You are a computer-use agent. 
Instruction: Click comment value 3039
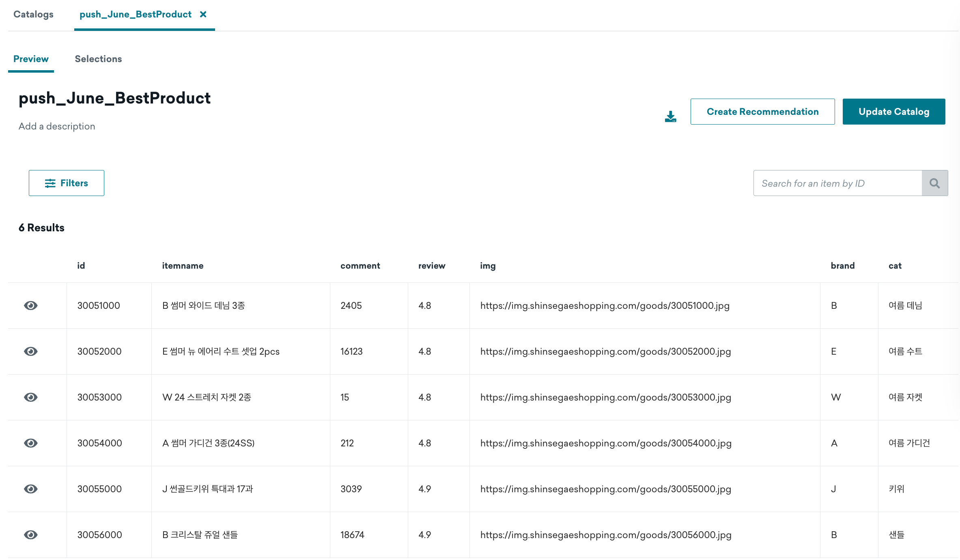tap(351, 489)
